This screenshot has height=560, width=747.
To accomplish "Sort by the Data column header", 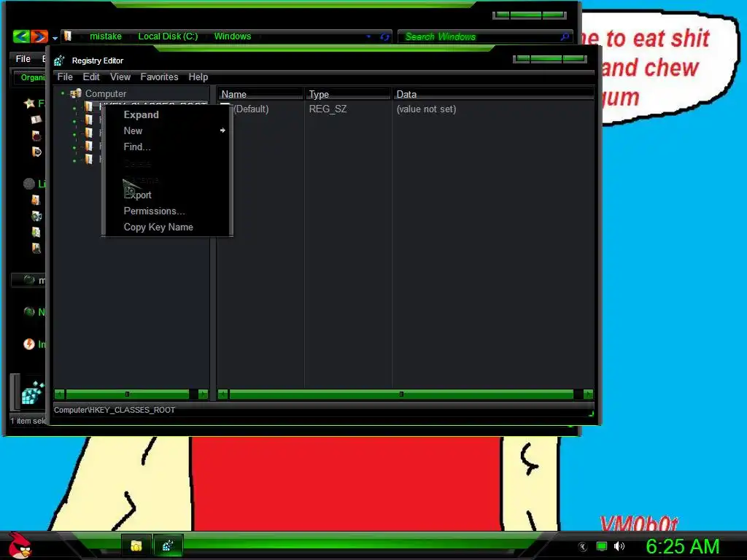I will click(494, 94).
